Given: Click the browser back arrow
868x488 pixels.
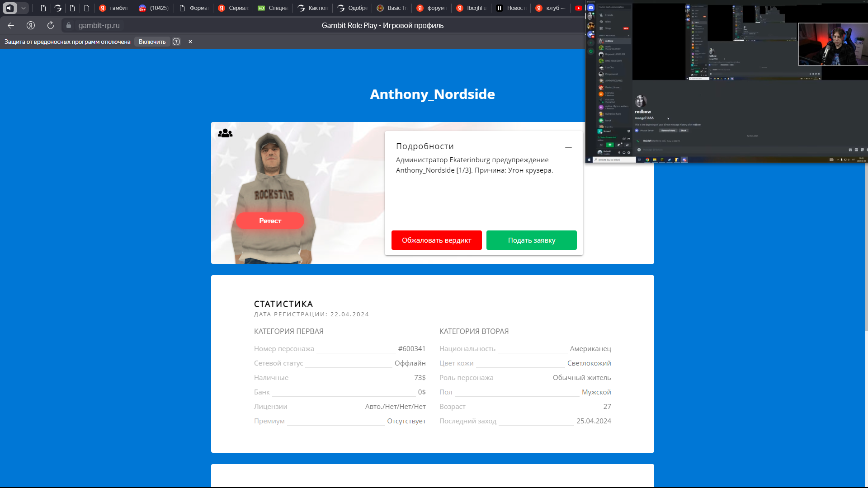Looking at the screenshot, I should [x=11, y=26].
